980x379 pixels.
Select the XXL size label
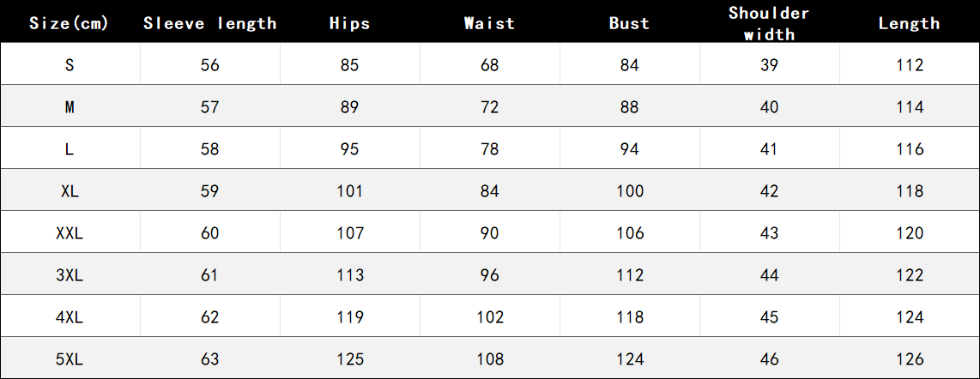tap(70, 233)
